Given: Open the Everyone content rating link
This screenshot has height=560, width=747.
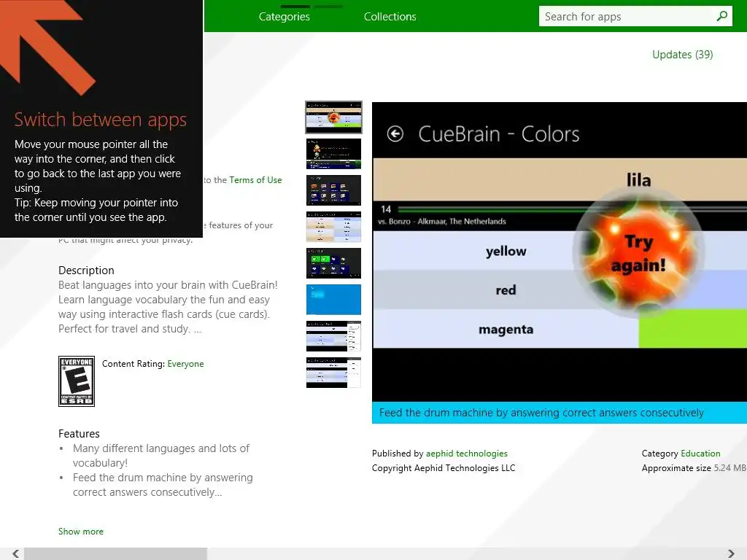Looking at the screenshot, I should pos(185,364).
